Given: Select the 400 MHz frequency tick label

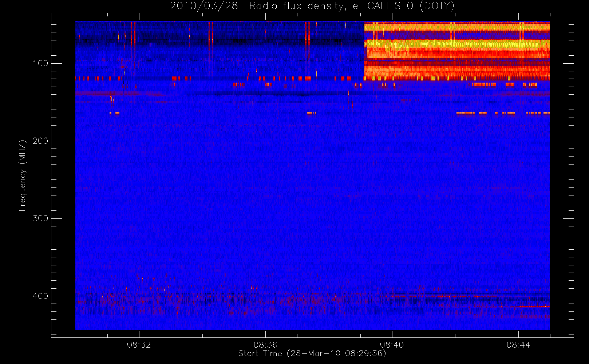Looking at the screenshot, I should tap(40, 296).
